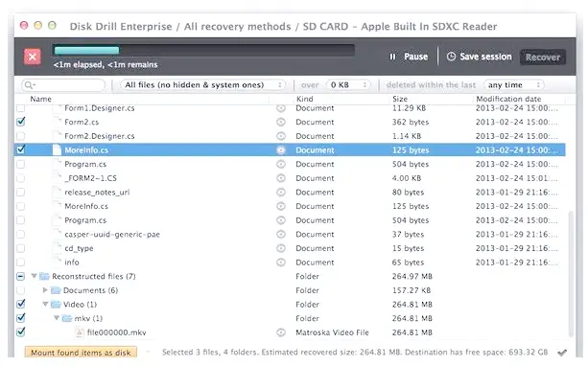588x366 pixels.
Task: Click the document icon beside casper-uuid-generic-pae
Action: 57,234
